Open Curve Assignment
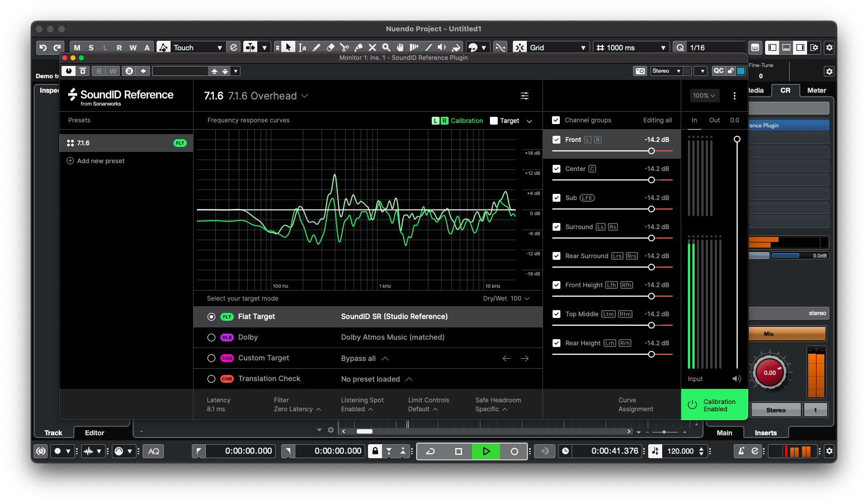Screen dimensions: 868x504 [636, 405]
